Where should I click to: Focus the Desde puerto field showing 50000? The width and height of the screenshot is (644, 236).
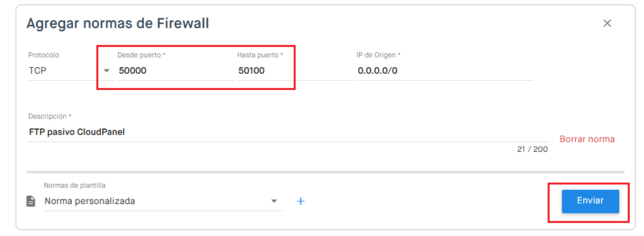[175, 70]
